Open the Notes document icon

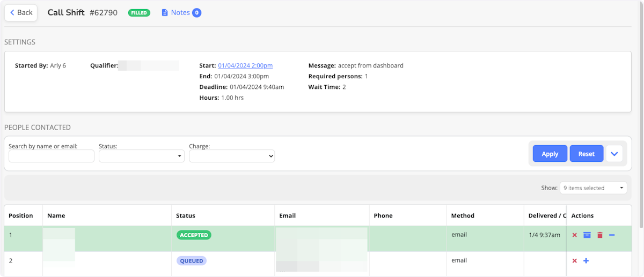[x=165, y=12]
